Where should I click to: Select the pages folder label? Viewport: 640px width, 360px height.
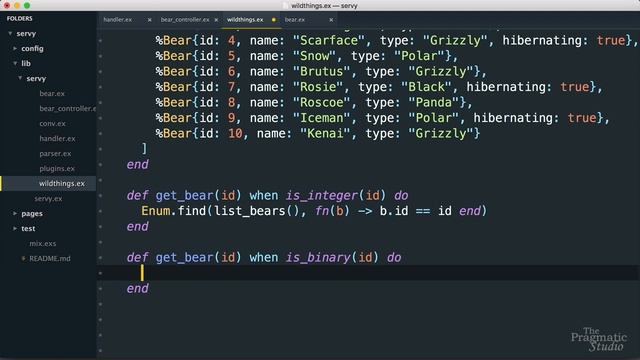(x=32, y=213)
